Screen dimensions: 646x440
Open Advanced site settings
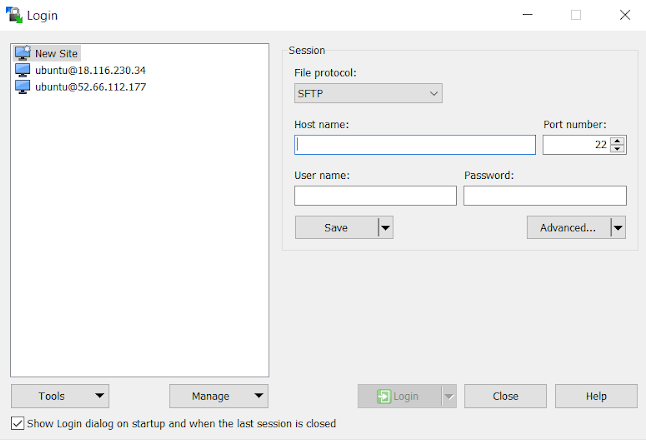[x=568, y=228]
